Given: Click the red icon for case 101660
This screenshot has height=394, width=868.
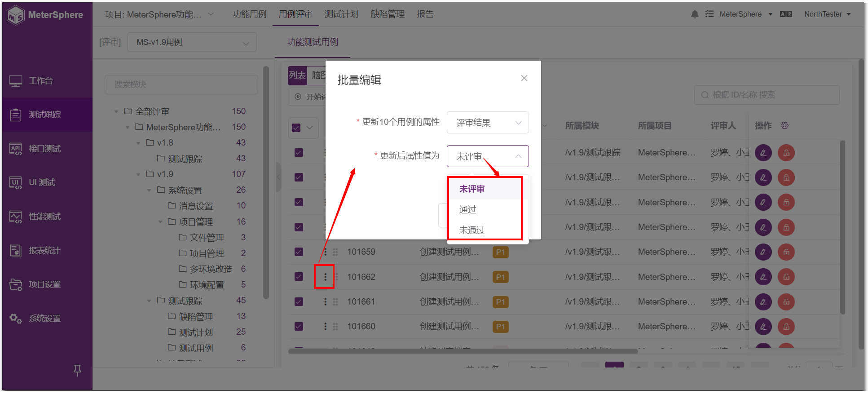Looking at the screenshot, I should click(x=786, y=327).
